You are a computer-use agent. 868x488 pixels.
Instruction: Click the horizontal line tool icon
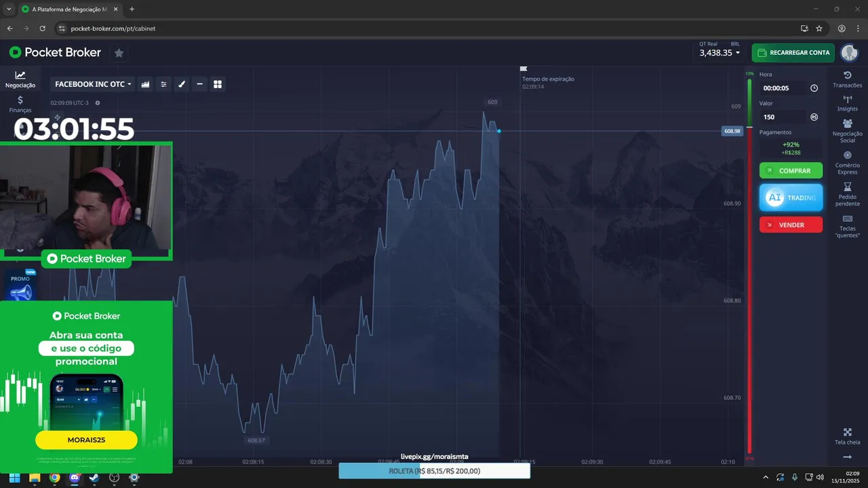[199, 84]
